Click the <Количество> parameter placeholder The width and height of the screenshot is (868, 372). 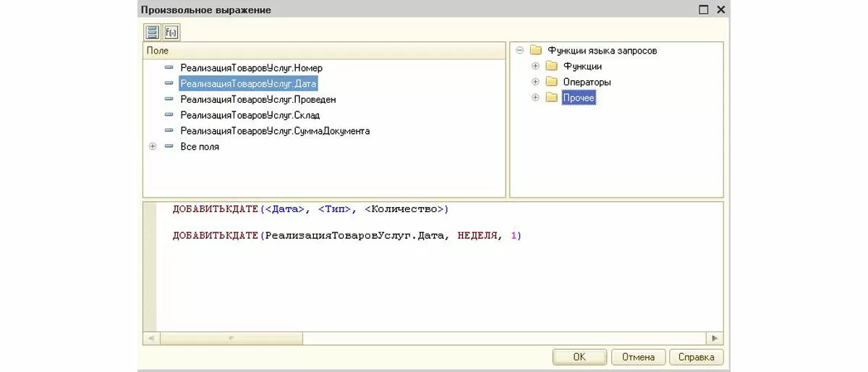tap(404, 209)
